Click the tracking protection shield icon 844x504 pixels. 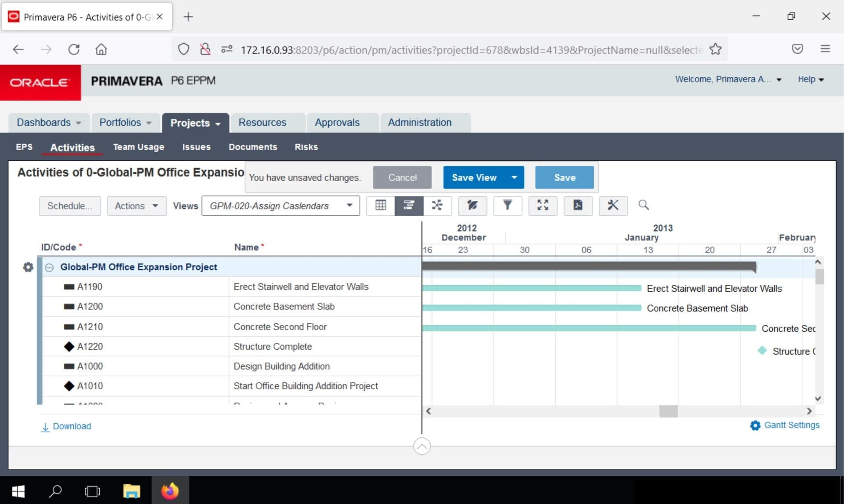pos(183,49)
